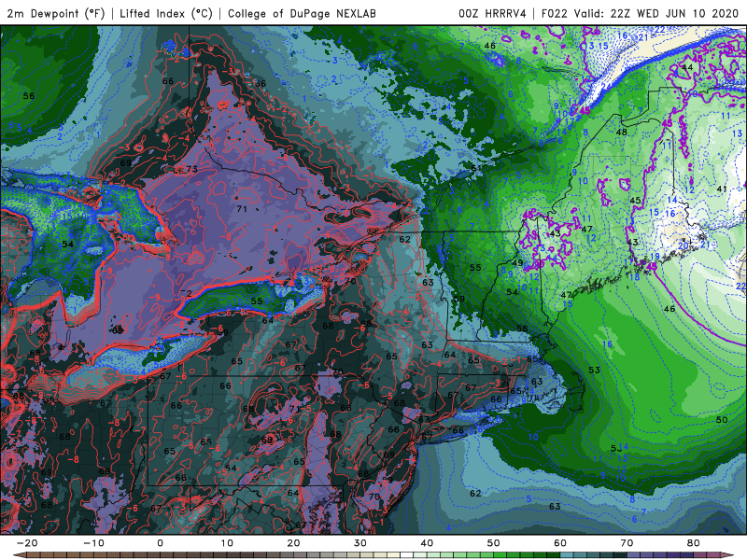Click the '80' value on the color scale
Viewport: 747px width, 560px height.
(x=694, y=543)
